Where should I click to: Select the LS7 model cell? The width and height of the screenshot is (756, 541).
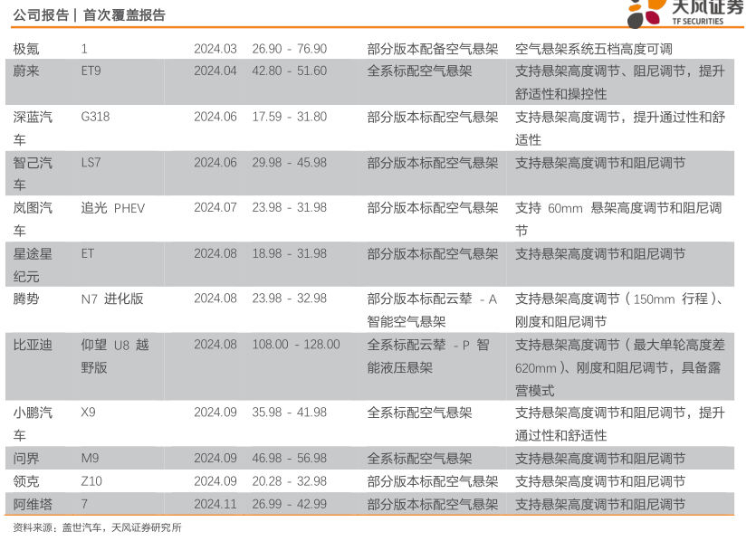tap(91, 164)
